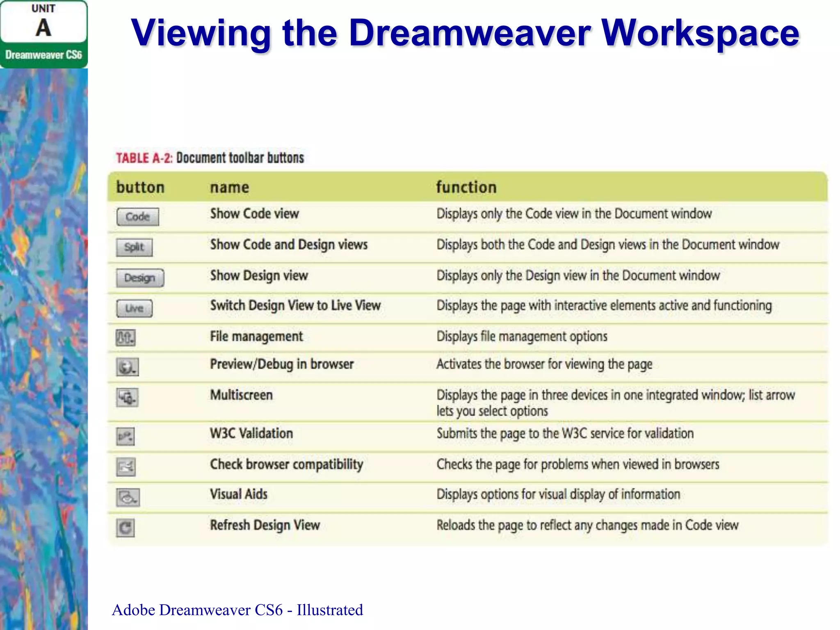Click 'Displays both the Code and Design views' description
840x630 pixels.
(608, 245)
